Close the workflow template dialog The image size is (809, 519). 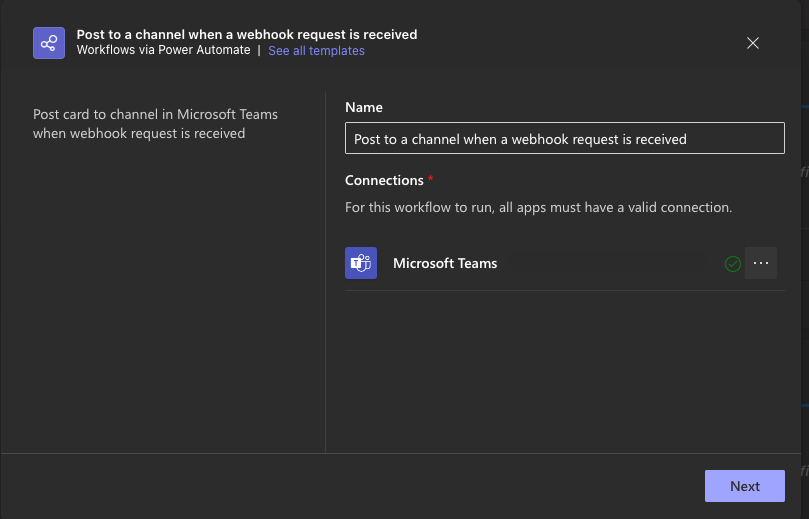point(753,43)
